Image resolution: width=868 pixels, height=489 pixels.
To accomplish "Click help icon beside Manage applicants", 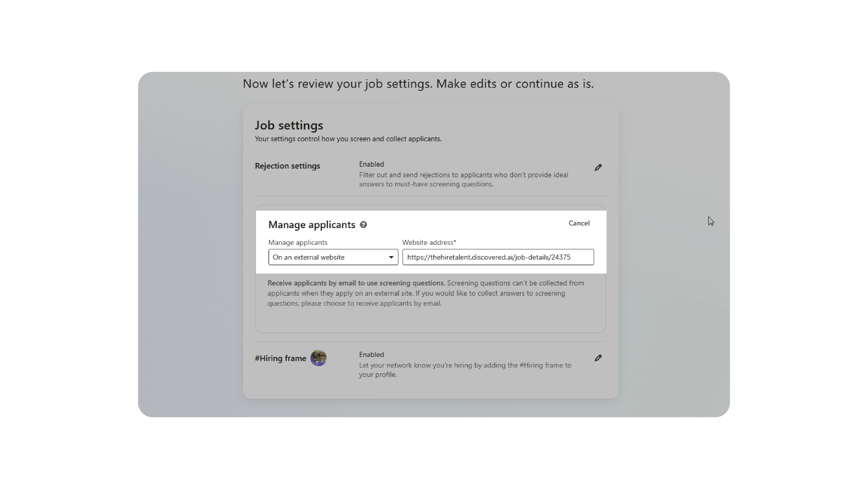I will click(x=363, y=225).
